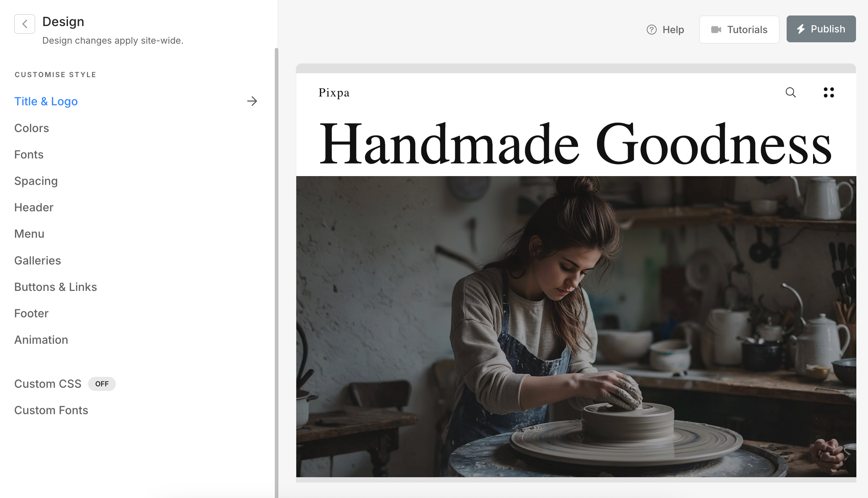
Task: Open the Fonts design settings
Action: tap(29, 155)
